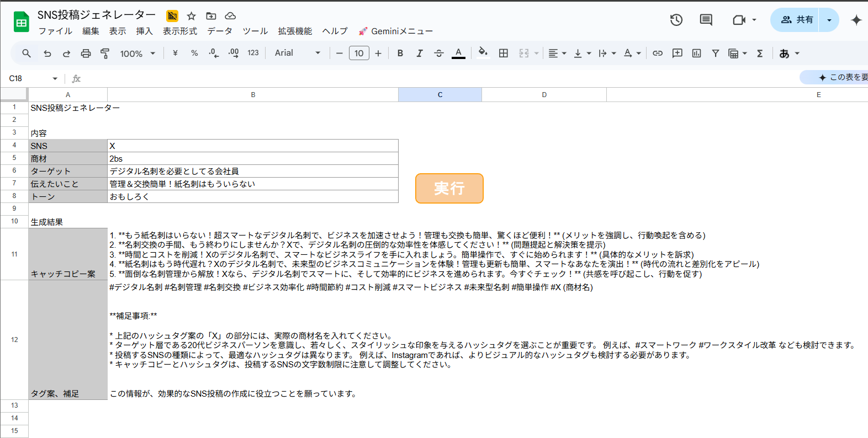
Task: Open the Arial font dropdown
Action: (298, 54)
